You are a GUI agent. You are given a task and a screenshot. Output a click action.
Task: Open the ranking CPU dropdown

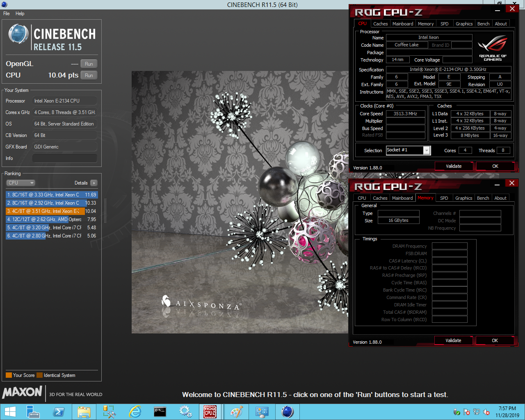tap(21, 183)
